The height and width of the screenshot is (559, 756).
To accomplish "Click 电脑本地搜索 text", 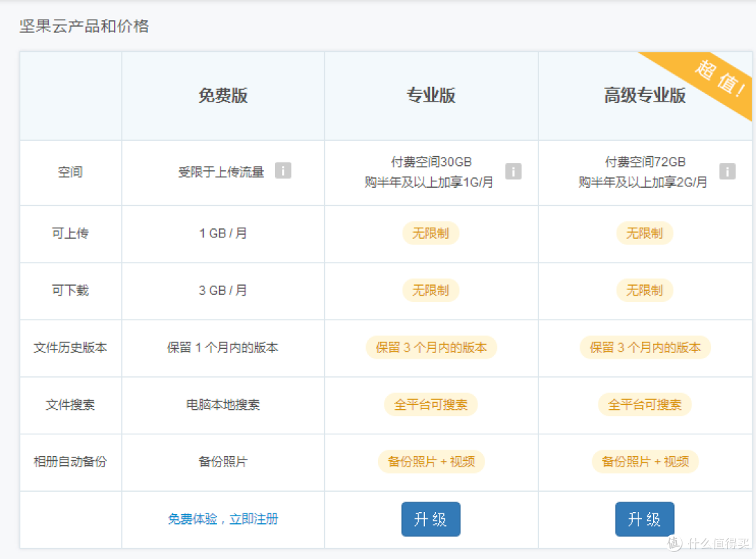I will pyautogui.click(x=223, y=405).
